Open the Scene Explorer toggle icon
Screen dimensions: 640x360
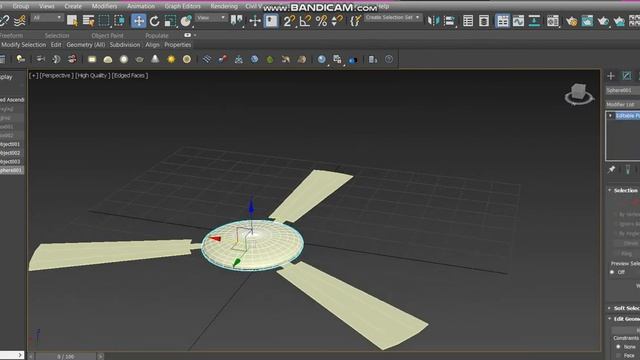pos(468,21)
